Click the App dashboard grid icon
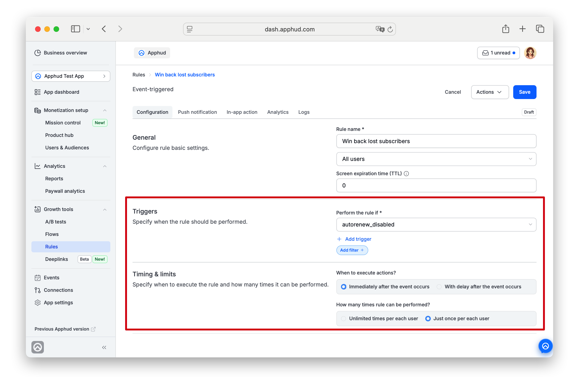 coord(37,92)
